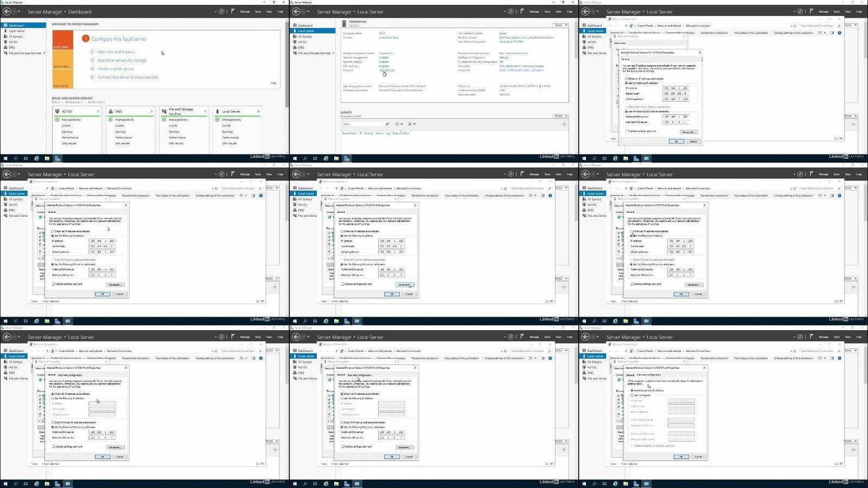Click Services in the DNS tile
The height and width of the screenshot is (488, 868).
120,131
